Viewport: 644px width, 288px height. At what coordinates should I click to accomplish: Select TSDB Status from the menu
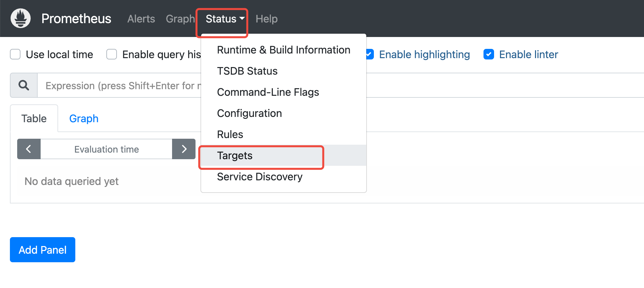pyautogui.click(x=284, y=71)
